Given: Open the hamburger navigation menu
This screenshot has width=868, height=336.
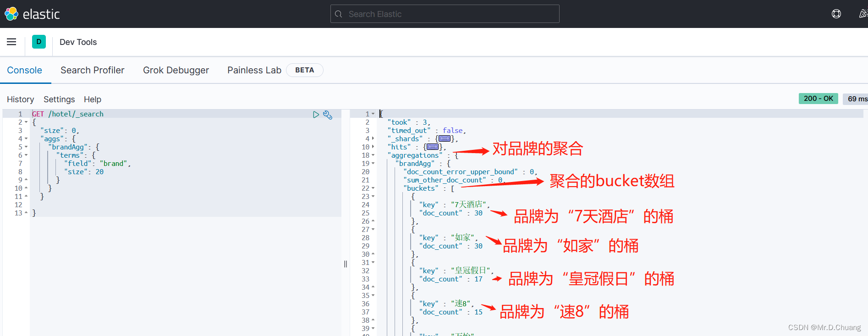Looking at the screenshot, I should tap(11, 42).
